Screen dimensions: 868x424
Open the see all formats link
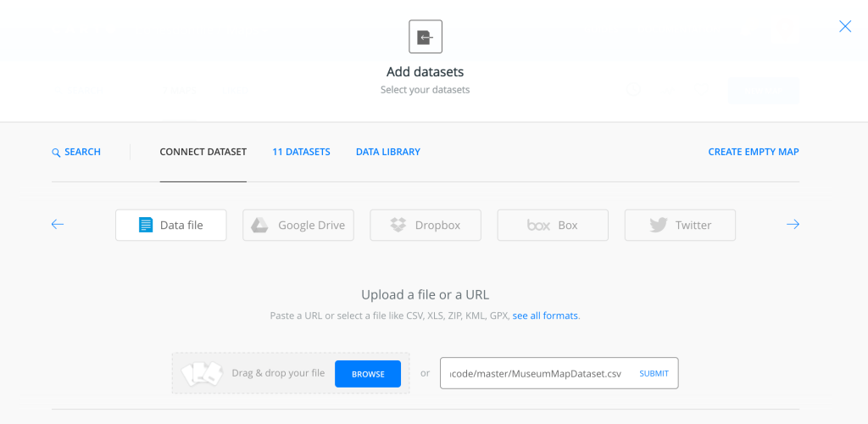click(545, 315)
